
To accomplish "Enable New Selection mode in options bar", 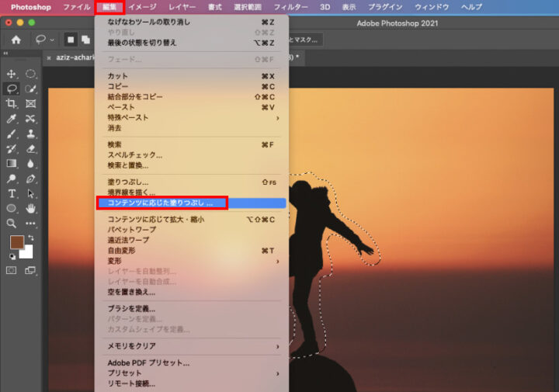I will coord(71,40).
